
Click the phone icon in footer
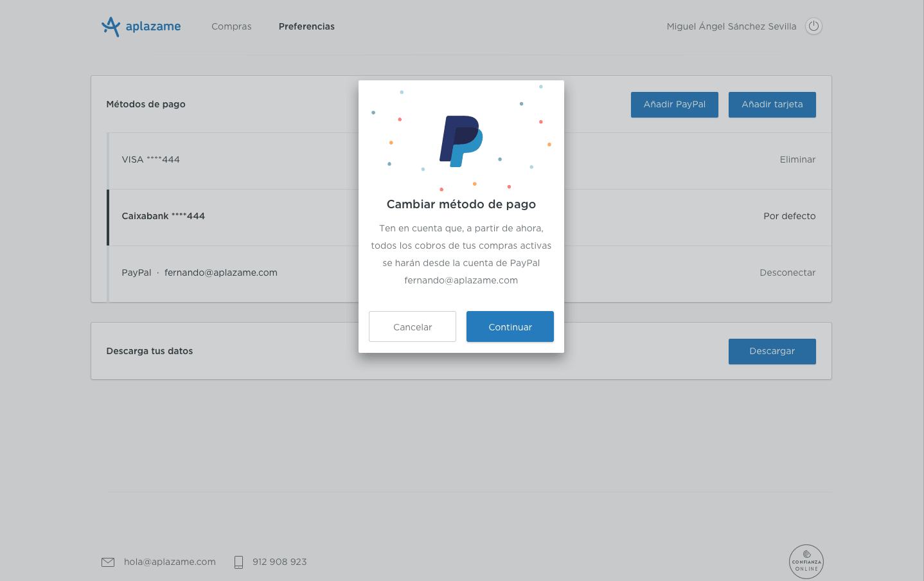tap(238, 562)
